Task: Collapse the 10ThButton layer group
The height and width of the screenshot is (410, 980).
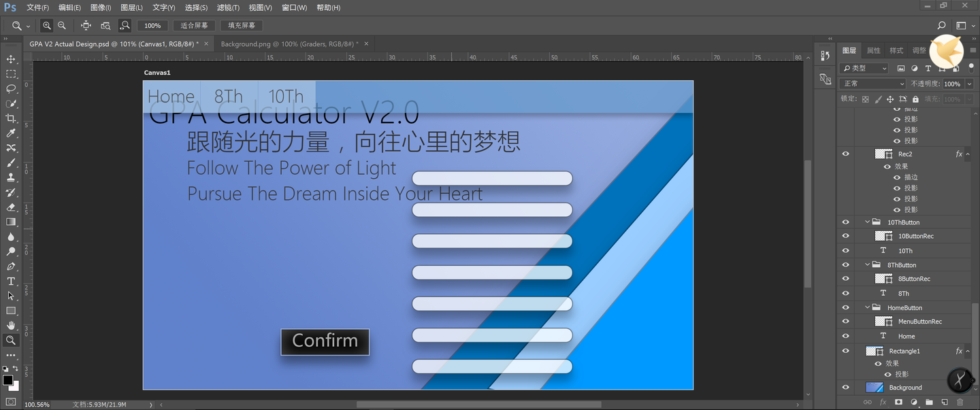Action: click(x=867, y=222)
